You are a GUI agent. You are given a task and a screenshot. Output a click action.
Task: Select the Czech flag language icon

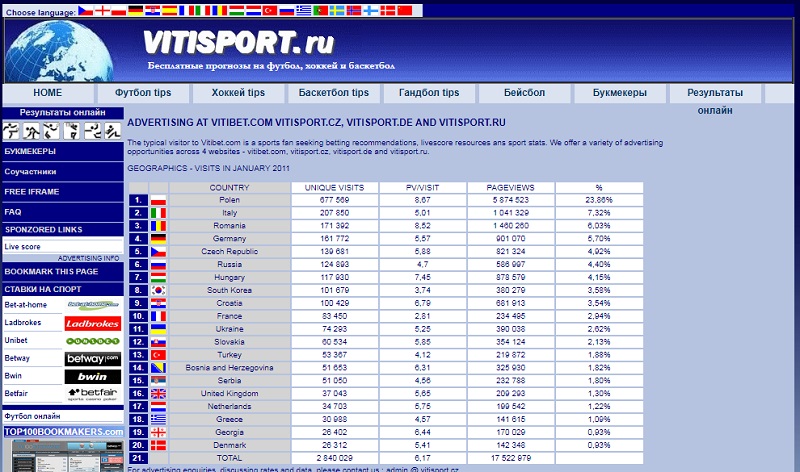click(86, 10)
